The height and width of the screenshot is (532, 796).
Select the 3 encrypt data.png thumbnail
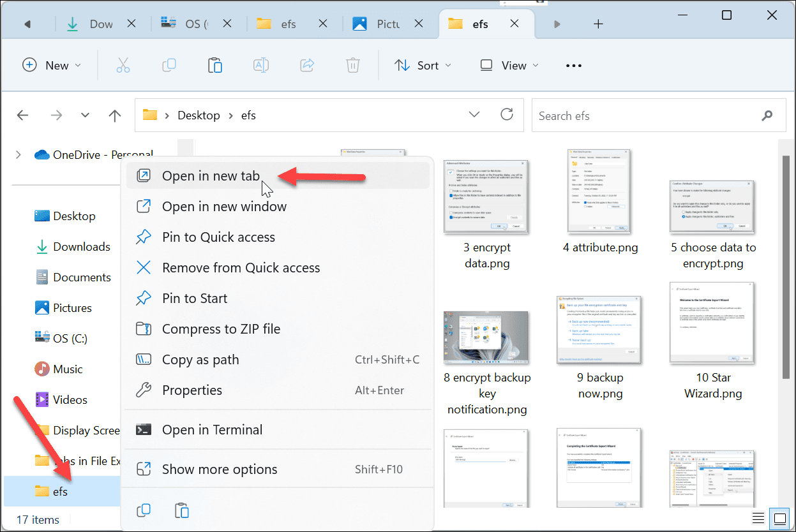click(487, 198)
